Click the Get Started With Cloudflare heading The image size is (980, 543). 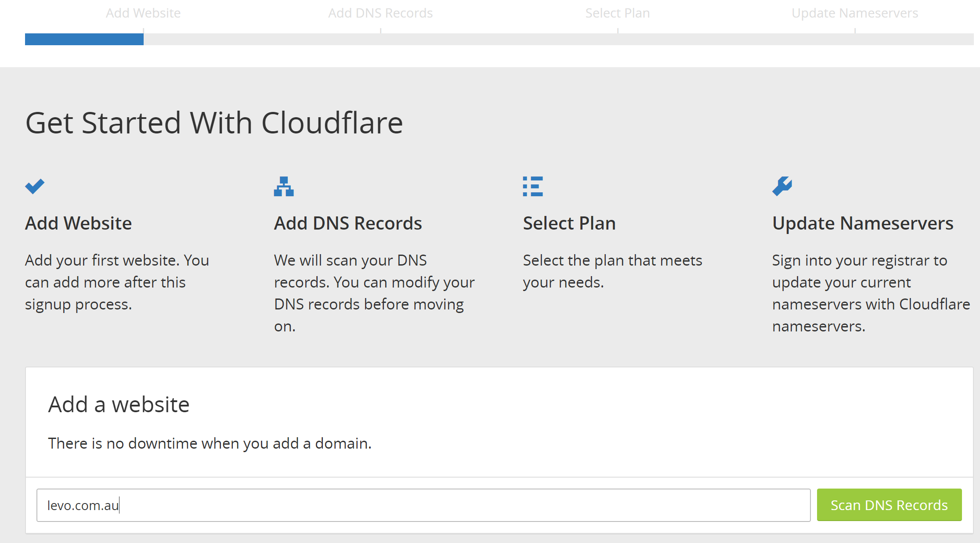coord(214,122)
